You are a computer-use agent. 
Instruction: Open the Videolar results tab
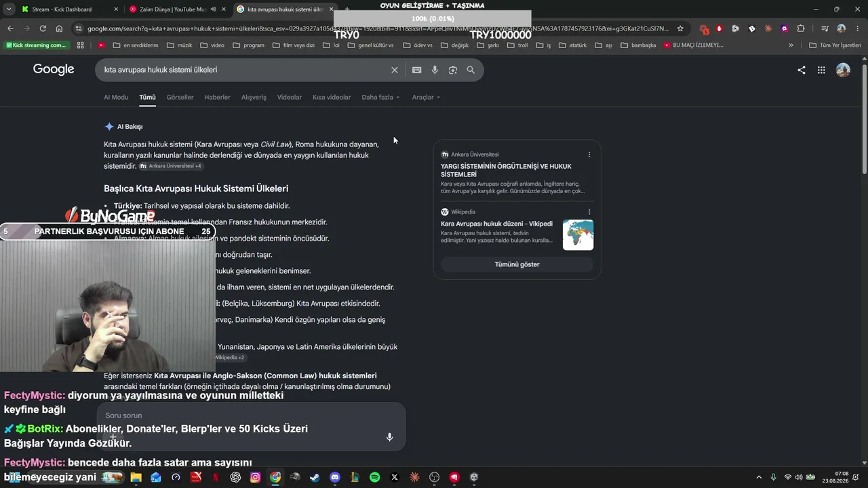[x=290, y=97]
